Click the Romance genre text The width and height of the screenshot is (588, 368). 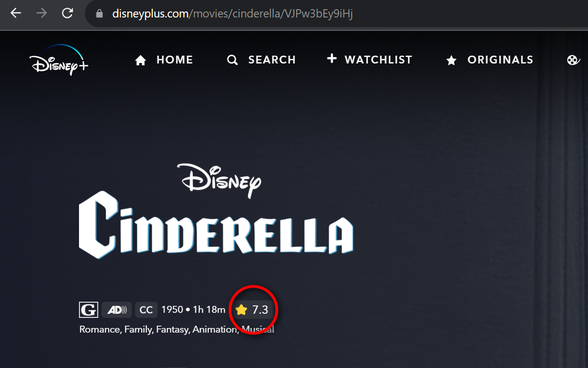(100, 329)
